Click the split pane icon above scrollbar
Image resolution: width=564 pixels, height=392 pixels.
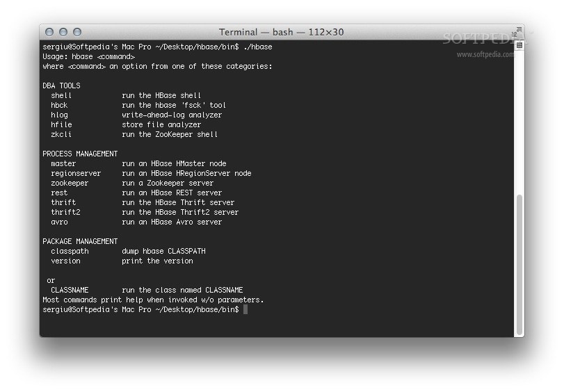pyautogui.click(x=519, y=45)
